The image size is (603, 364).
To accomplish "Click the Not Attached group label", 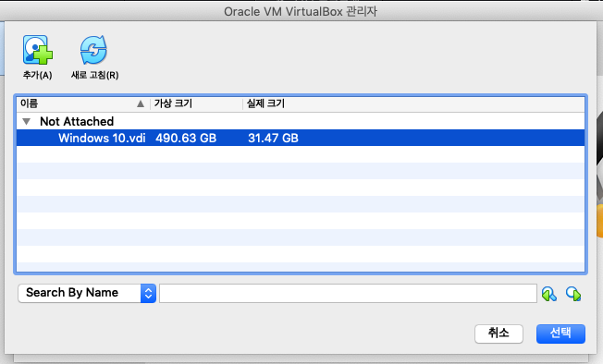I will 77,122.
